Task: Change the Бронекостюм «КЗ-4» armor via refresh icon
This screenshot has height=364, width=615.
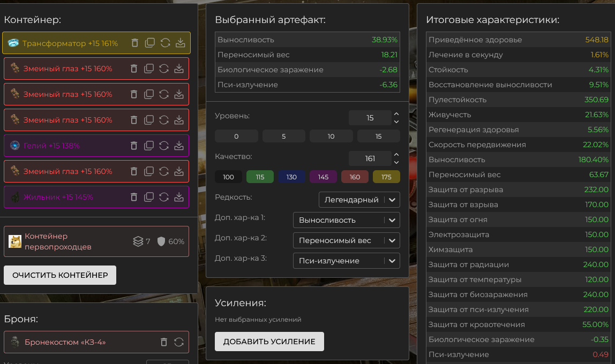Action: 179,342
